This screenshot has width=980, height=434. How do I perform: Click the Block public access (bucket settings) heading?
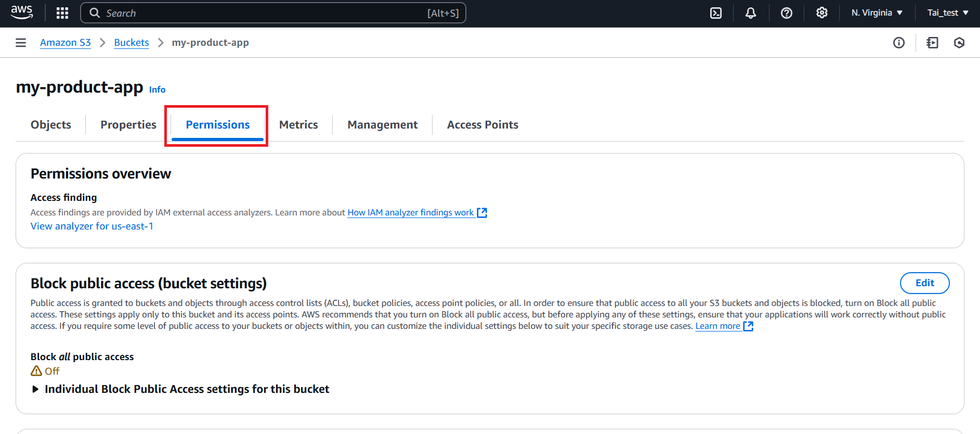point(149,284)
